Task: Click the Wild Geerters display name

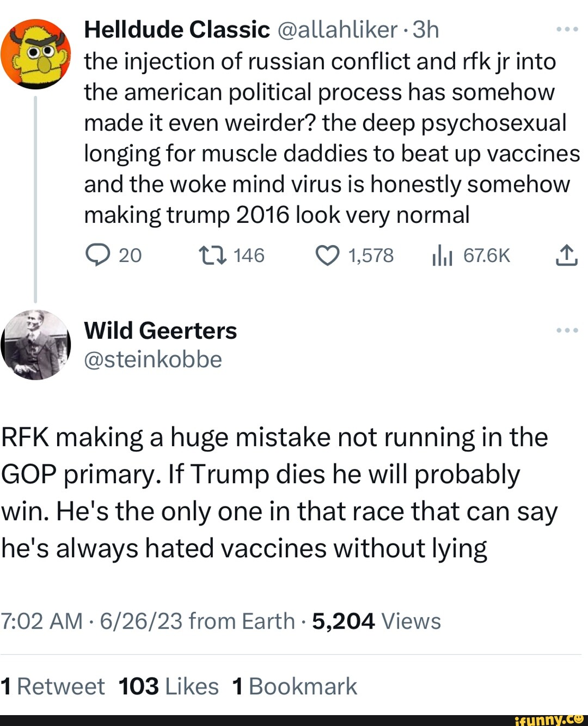Action: [x=161, y=331]
